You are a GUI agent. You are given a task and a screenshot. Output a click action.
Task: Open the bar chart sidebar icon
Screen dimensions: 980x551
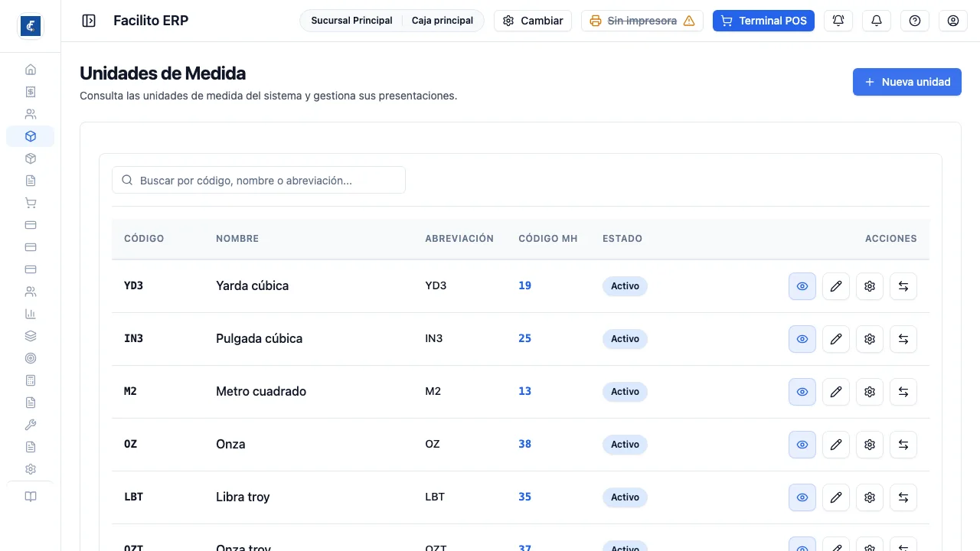[x=31, y=314]
